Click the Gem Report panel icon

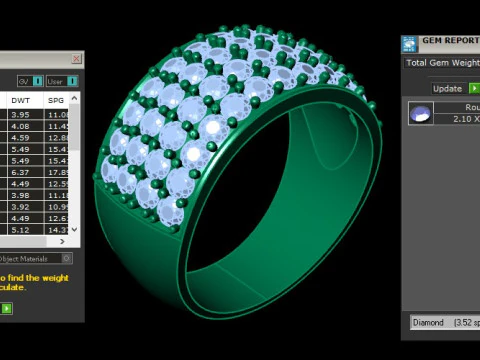(x=409, y=44)
